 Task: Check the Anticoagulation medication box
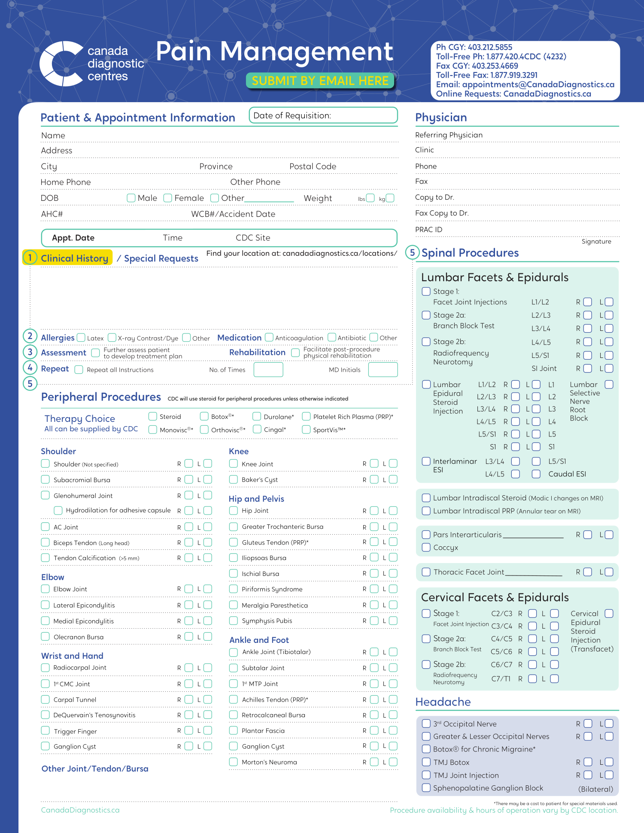pyautogui.click(x=269, y=337)
